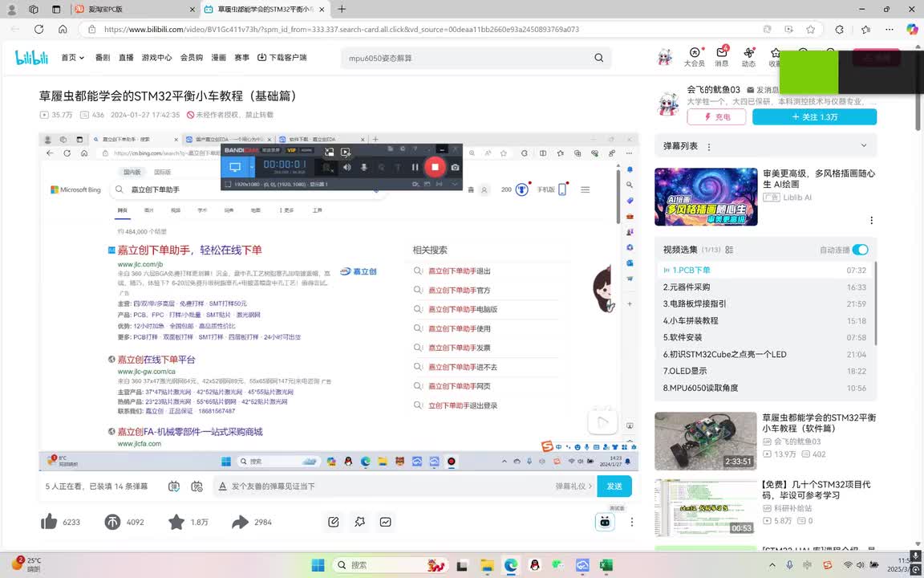Click danmaku font style icon in input
The image size is (924, 578).
223,486
